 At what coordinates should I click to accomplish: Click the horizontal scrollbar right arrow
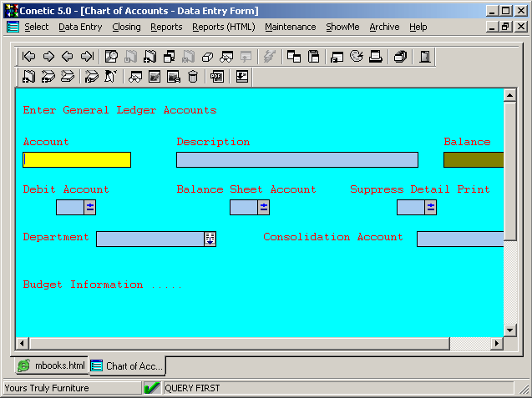point(497,344)
